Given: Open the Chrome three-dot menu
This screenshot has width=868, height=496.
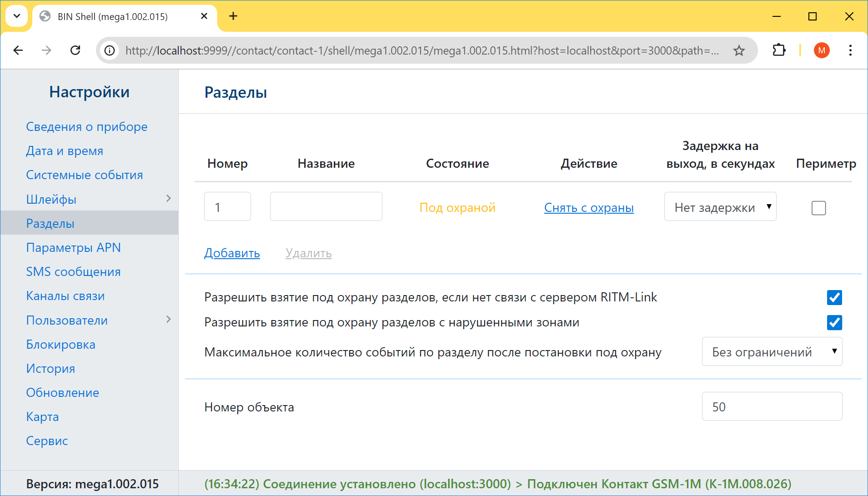Looking at the screenshot, I should (x=850, y=50).
